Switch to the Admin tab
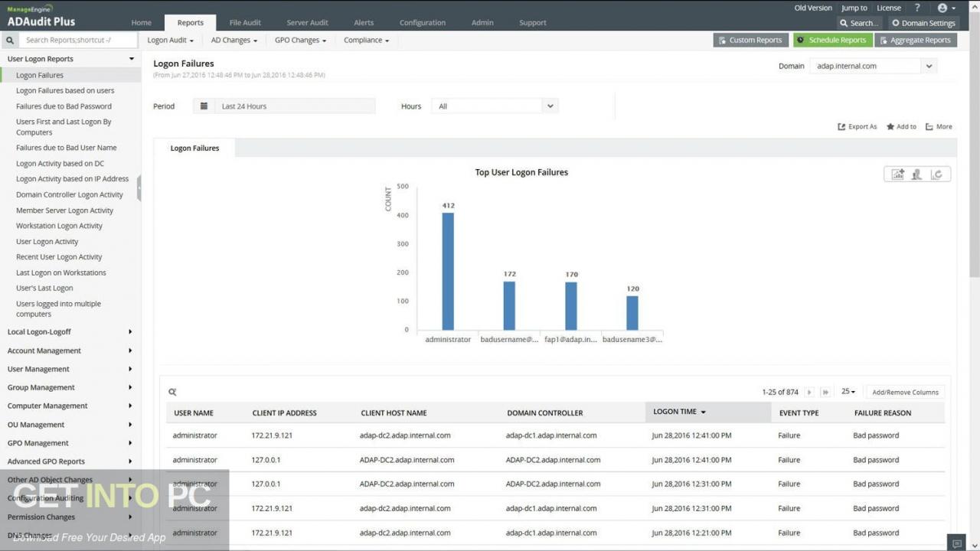Image resolution: width=980 pixels, height=551 pixels. coord(482,23)
